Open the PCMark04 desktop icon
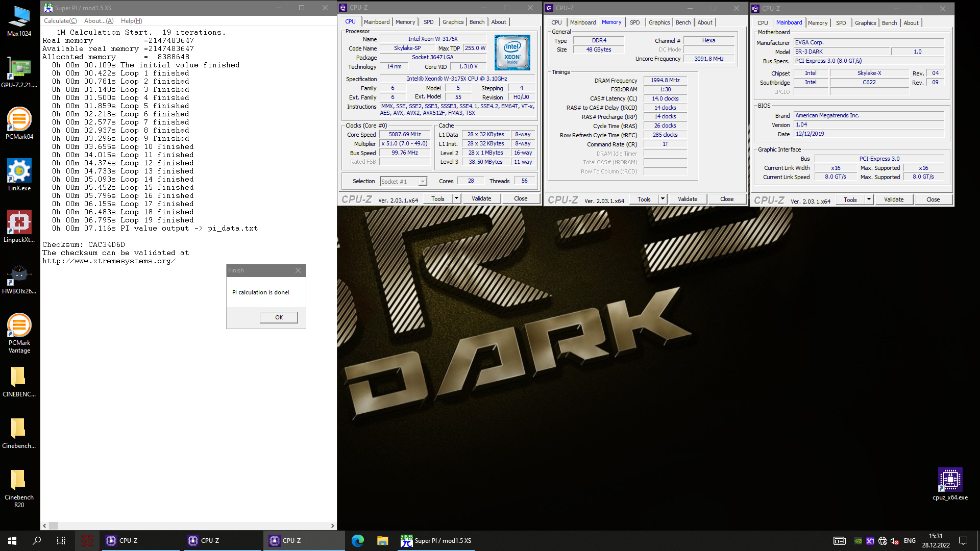The width and height of the screenshot is (980, 551). click(19, 124)
